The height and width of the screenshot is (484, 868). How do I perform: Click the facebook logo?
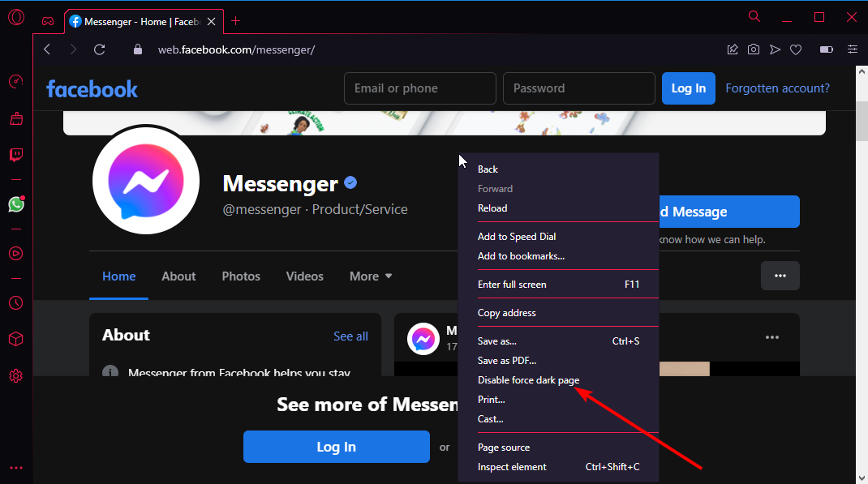coord(92,89)
